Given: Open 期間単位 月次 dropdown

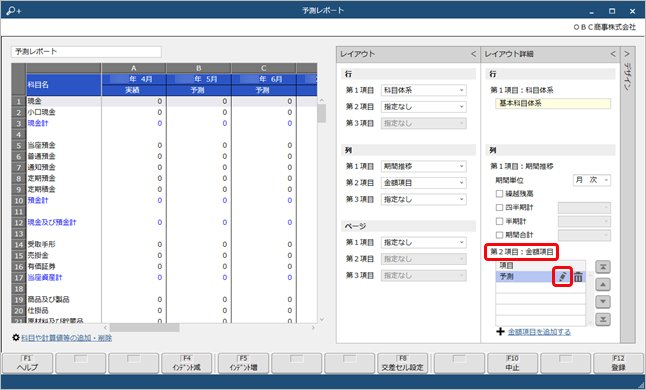Looking at the screenshot, I should click(592, 180).
